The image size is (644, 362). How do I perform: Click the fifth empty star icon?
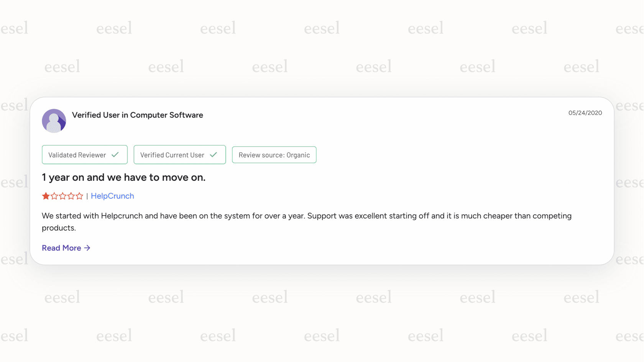80,196
